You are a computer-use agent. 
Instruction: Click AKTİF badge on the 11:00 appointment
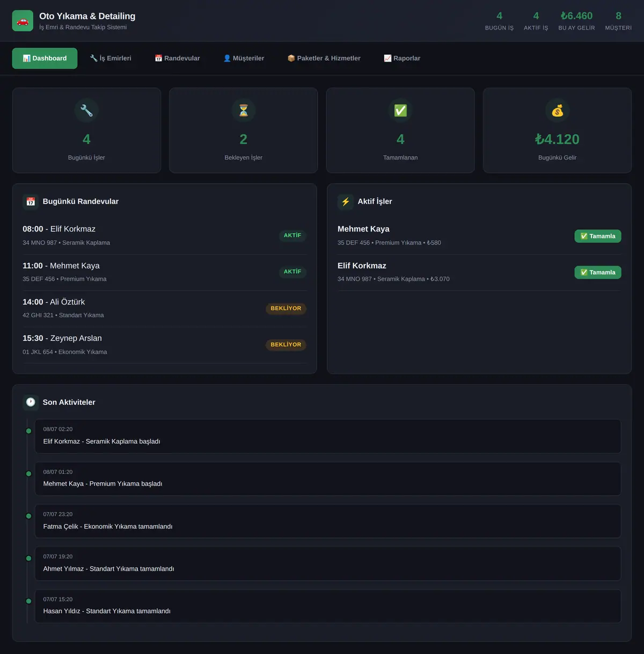point(292,272)
